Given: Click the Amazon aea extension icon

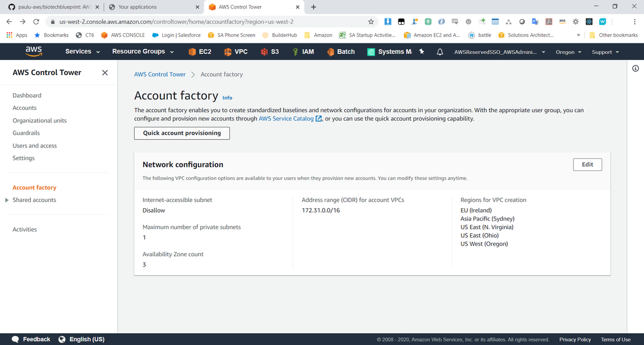Looking at the screenshot, I should [562, 22].
